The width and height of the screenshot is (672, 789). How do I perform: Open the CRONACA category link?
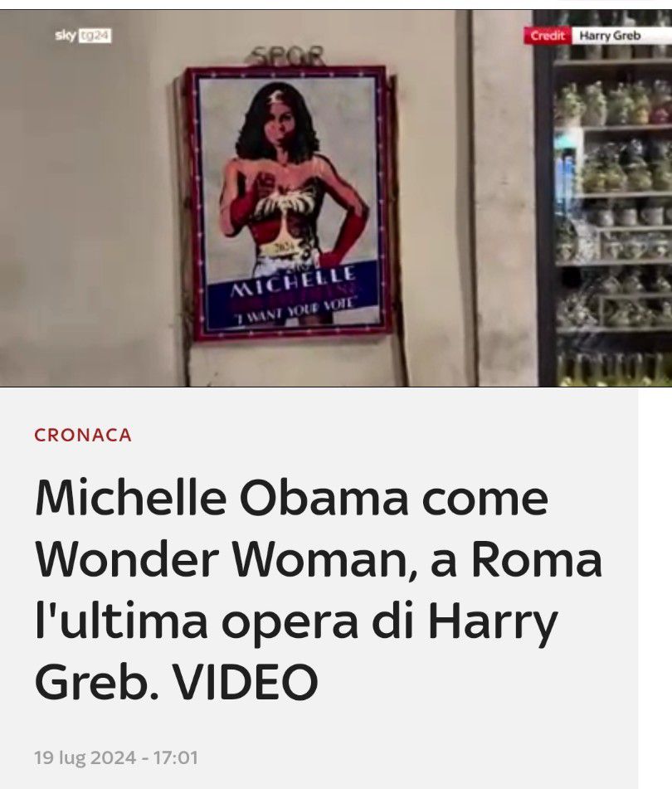(x=83, y=435)
